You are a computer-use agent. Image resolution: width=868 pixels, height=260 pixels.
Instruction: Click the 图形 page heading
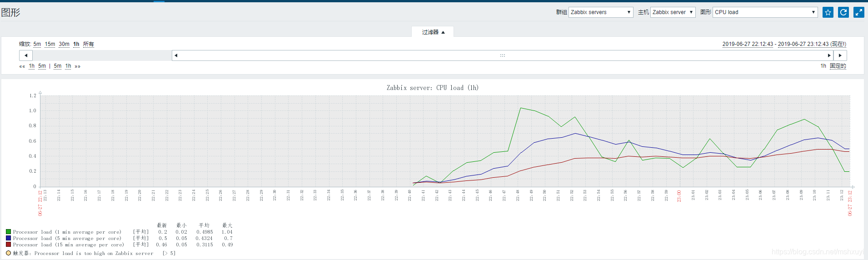[x=10, y=12]
